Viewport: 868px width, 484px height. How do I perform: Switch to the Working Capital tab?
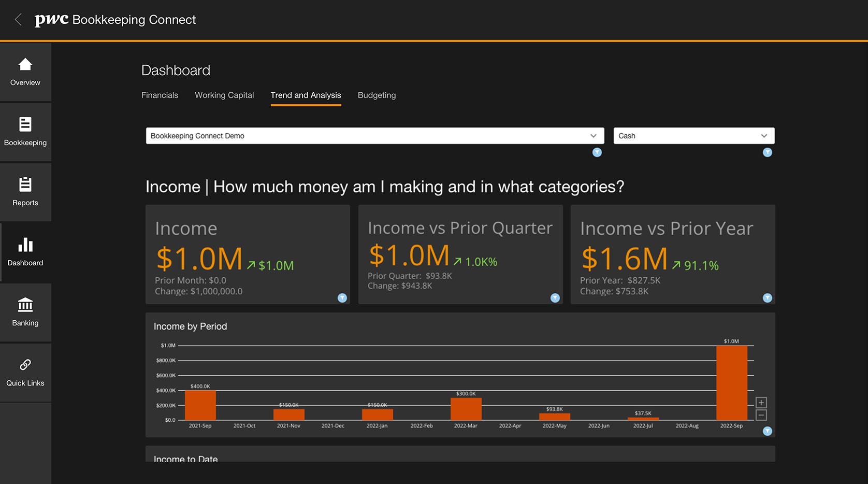pyautogui.click(x=224, y=95)
